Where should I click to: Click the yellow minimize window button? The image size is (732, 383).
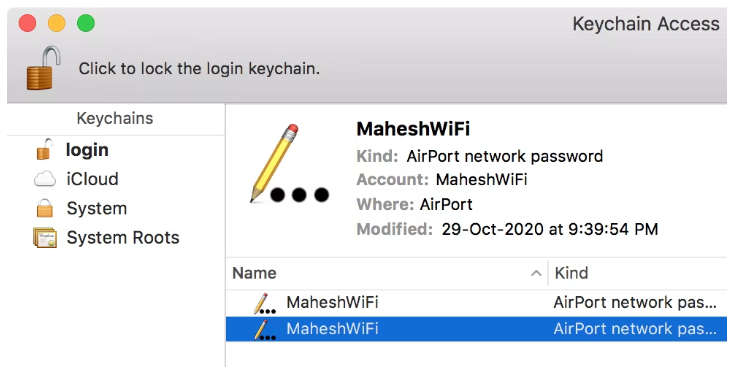[x=56, y=23]
